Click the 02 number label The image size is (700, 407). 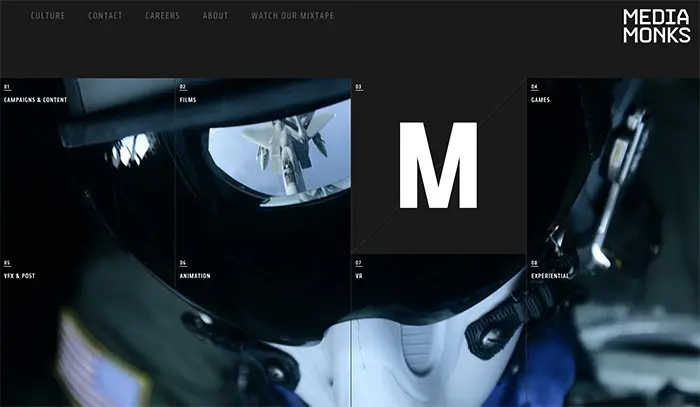[x=183, y=87]
